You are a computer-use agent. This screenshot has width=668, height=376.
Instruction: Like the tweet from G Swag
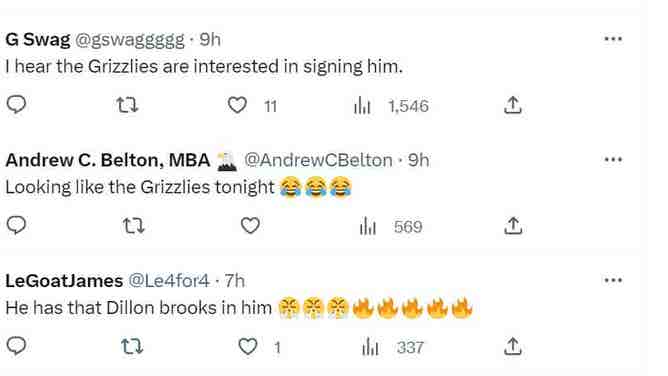pyautogui.click(x=237, y=105)
